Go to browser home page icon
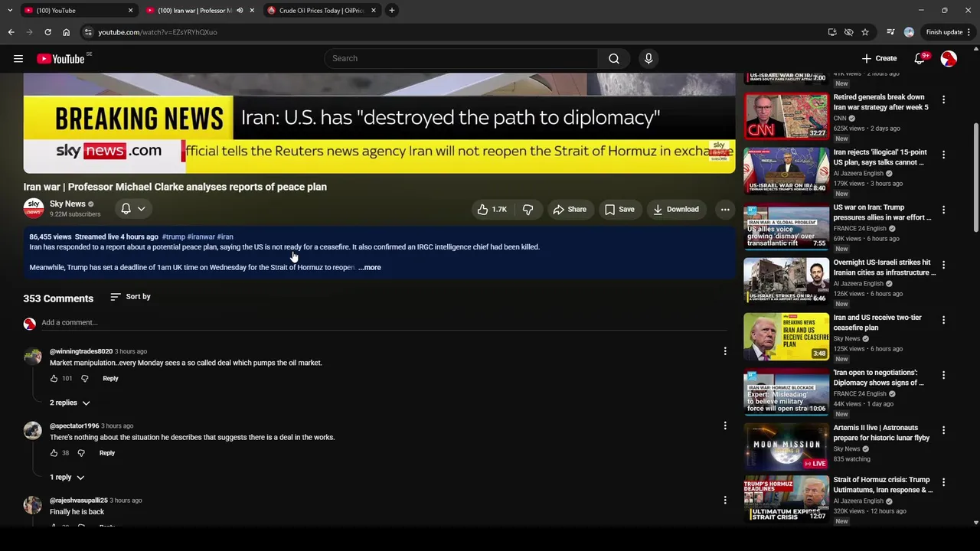Viewport: 980px width, 551px height. click(67, 32)
